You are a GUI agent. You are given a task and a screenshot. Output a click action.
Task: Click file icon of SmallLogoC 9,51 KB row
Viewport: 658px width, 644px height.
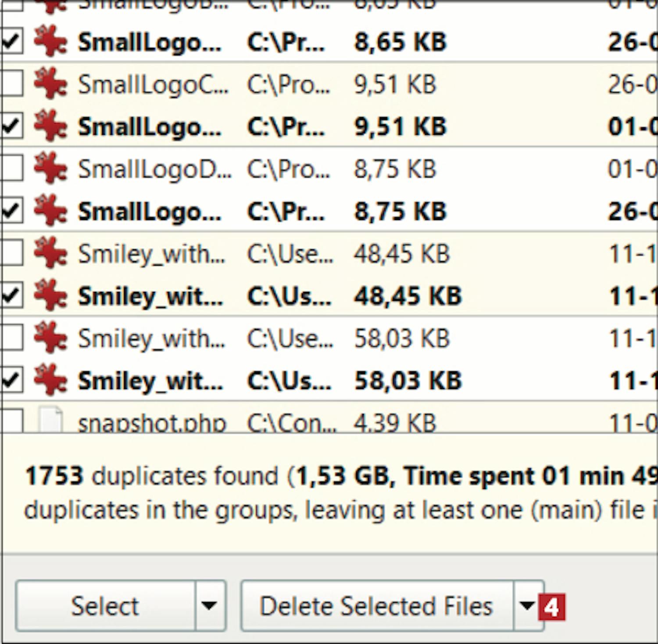pyautogui.click(x=50, y=83)
